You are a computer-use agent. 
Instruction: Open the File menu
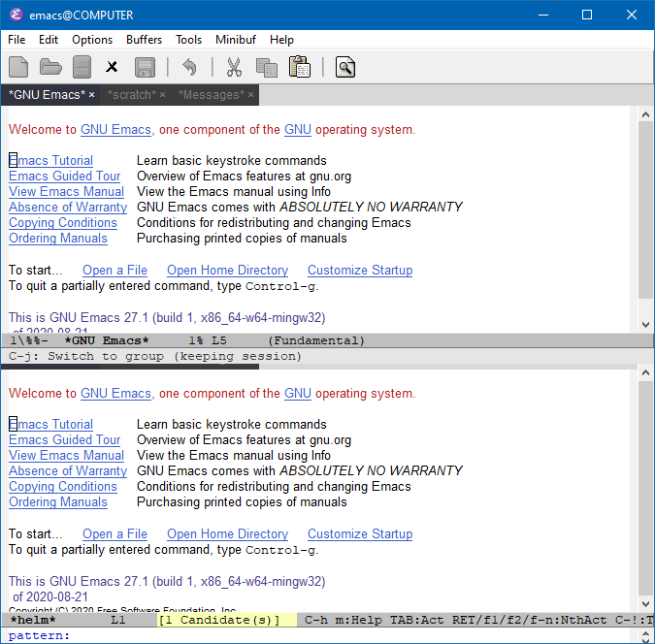tap(16, 40)
